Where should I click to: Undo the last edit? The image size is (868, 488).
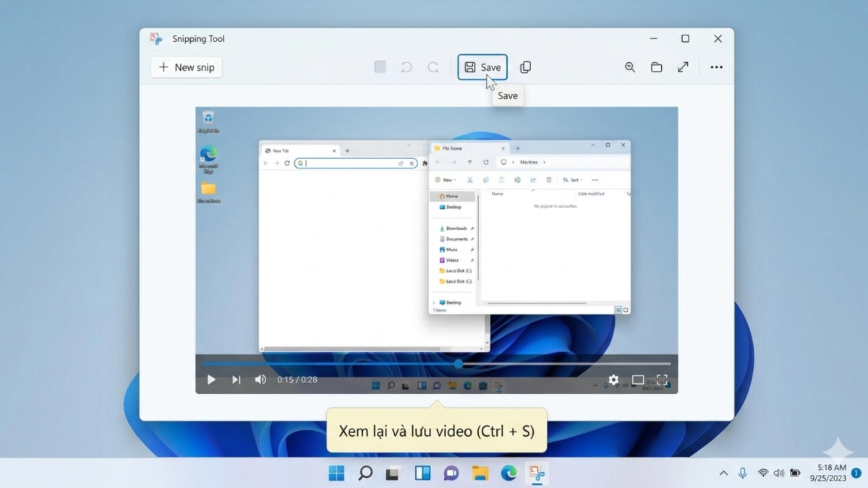point(406,67)
